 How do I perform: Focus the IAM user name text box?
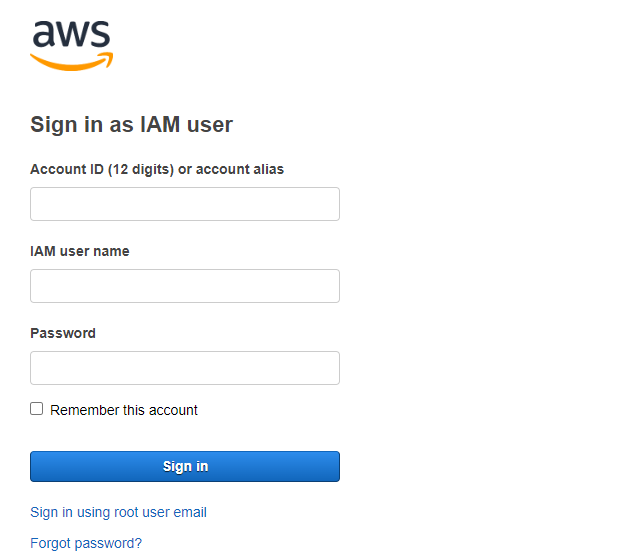coord(185,286)
